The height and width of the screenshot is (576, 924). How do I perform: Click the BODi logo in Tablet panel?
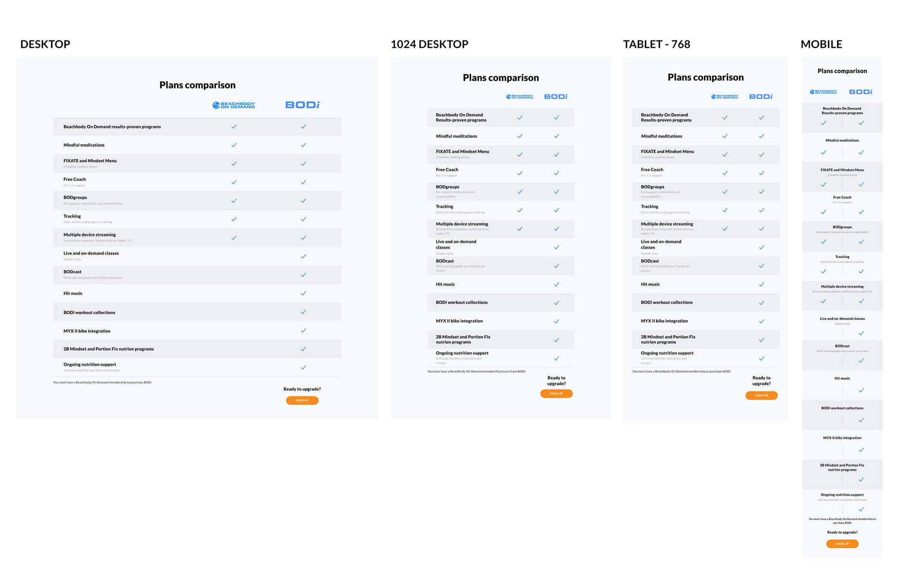point(761,97)
